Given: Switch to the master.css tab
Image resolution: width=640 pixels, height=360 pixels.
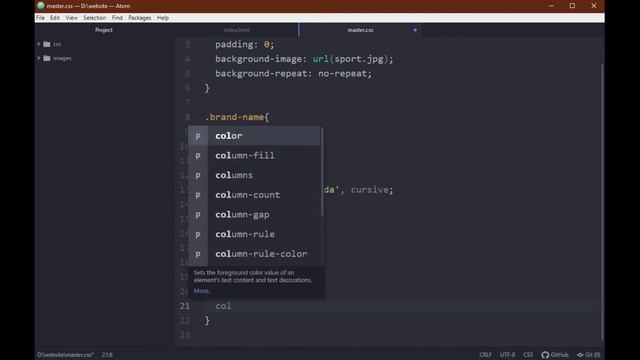Looking at the screenshot, I should coord(360,30).
